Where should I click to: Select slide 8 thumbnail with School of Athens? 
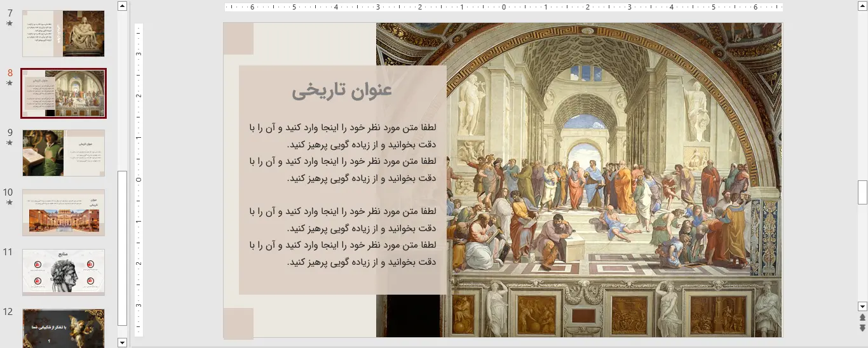(64, 93)
